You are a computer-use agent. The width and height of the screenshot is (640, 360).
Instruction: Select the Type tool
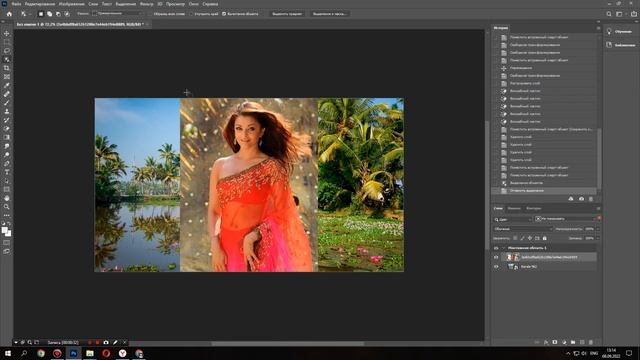[x=7, y=172]
